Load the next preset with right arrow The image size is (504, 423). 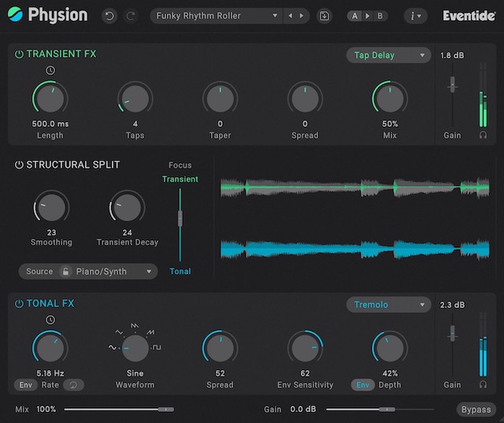pos(301,16)
